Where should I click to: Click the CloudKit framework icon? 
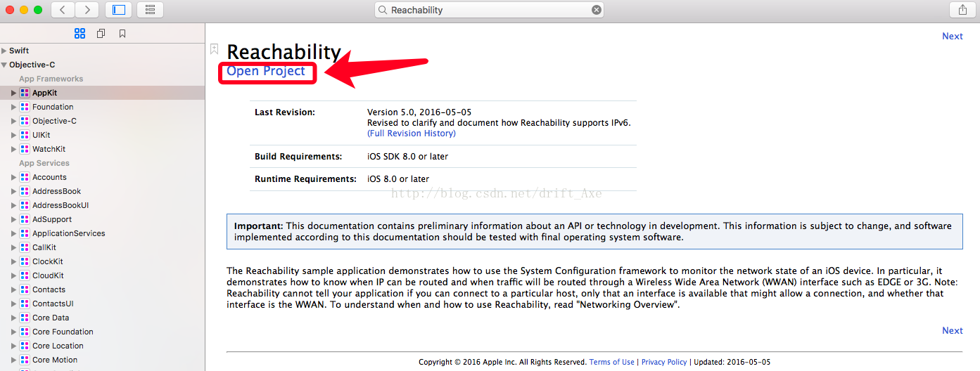(x=25, y=275)
